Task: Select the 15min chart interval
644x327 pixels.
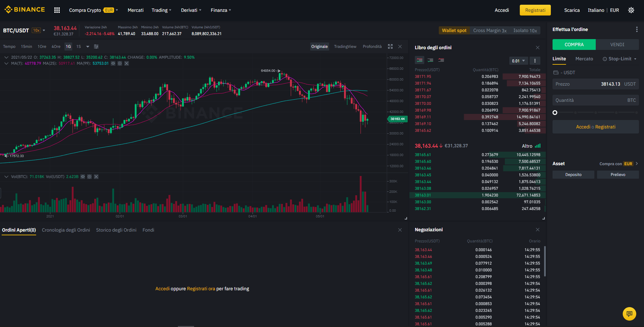Action: click(26, 47)
